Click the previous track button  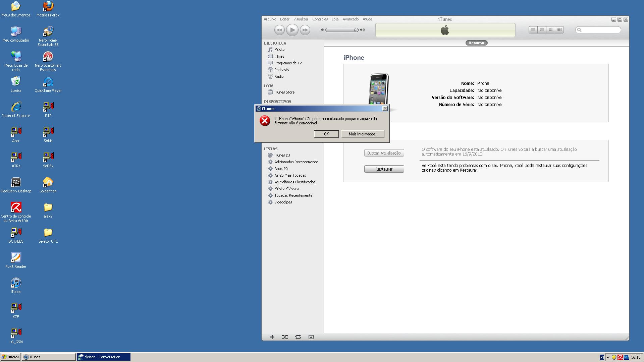coord(279,30)
